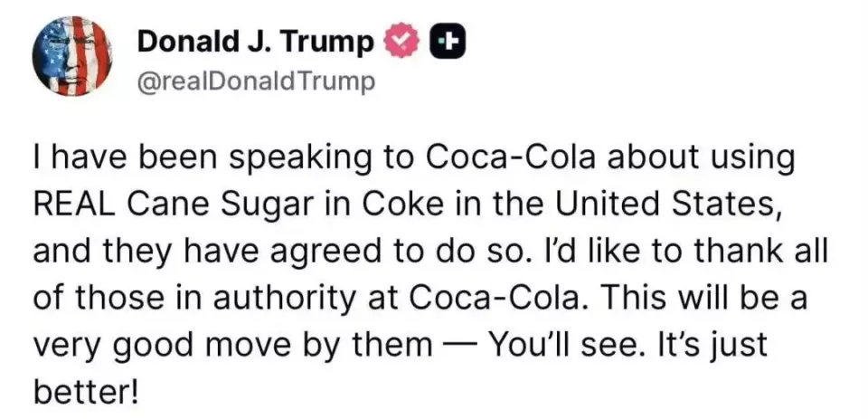Click the phrase "I'd like to thank all"
The width and height of the screenshot is (868, 419).
pyautogui.click(x=671, y=252)
